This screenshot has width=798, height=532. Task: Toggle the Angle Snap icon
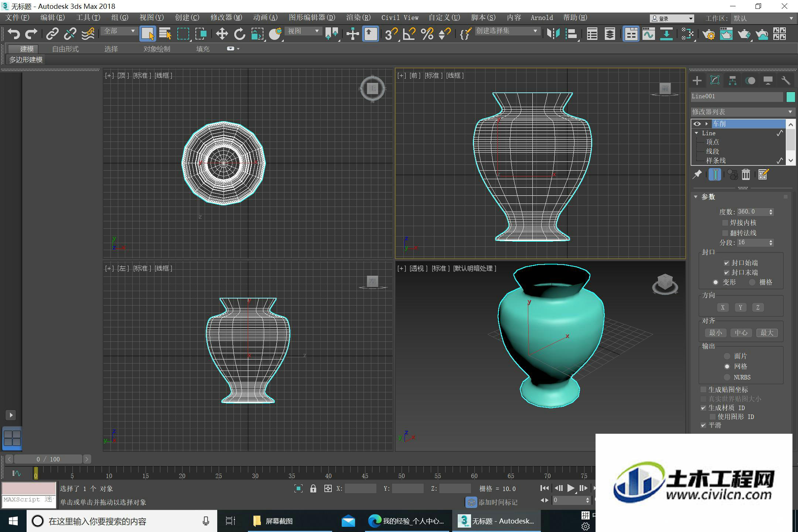click(x=409, y=34)
